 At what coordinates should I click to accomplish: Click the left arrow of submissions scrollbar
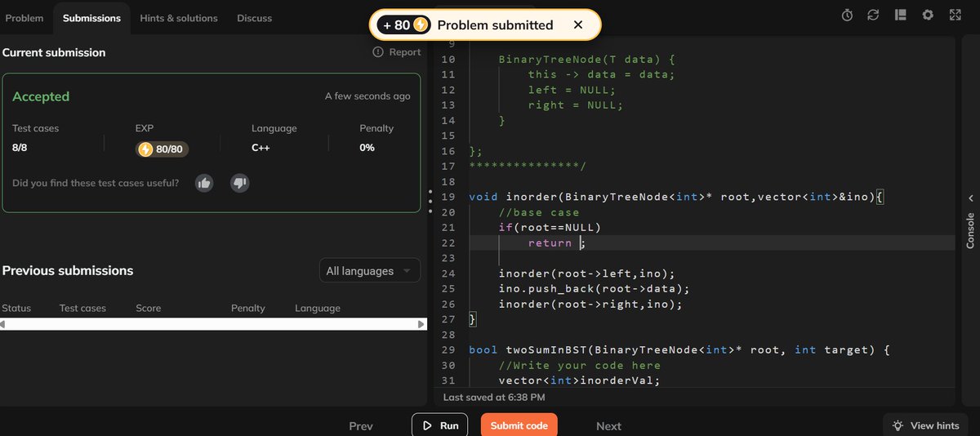tap(2, 324)
